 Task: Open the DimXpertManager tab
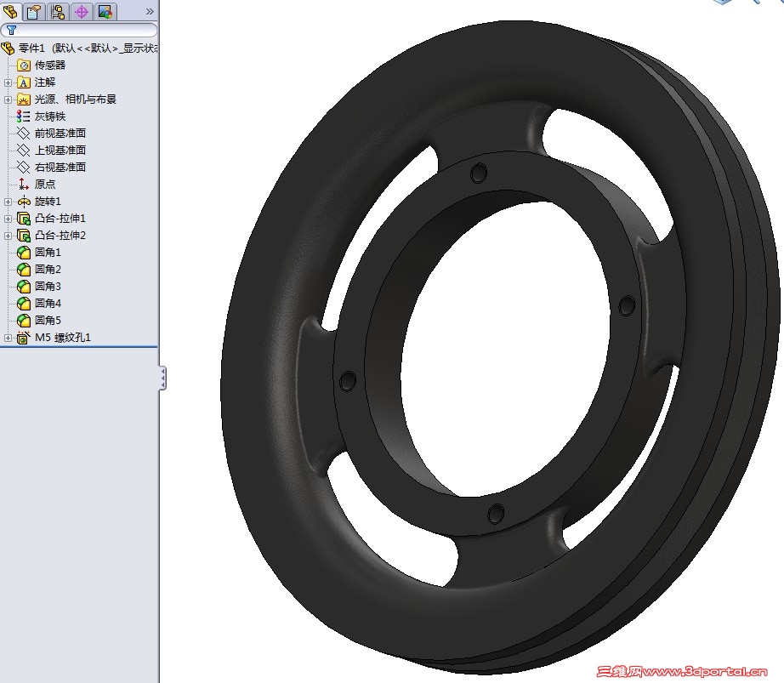pyautogui.click(x=82, y=12)
